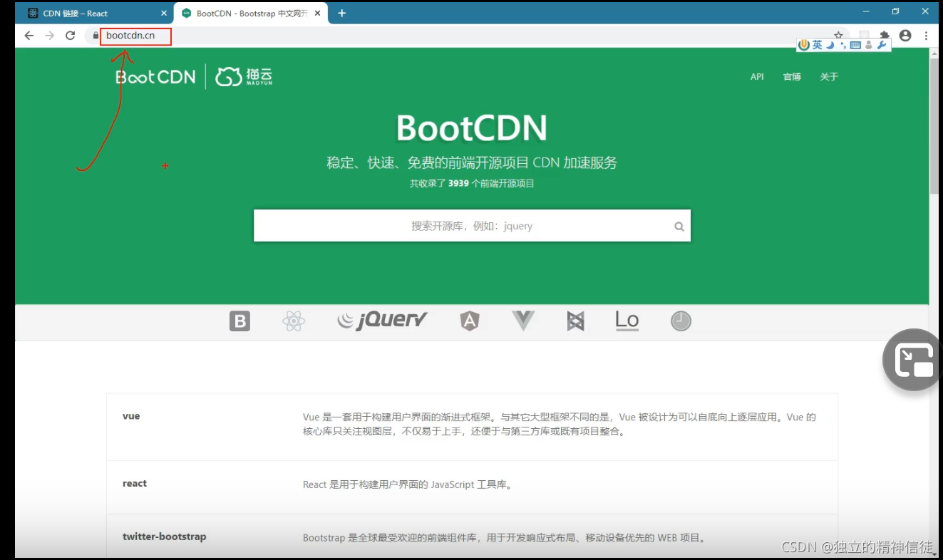Open the Chrome three-dot menu
Image resolution: width=943 pixels, height=560 pixels.
tap(926, 36)
